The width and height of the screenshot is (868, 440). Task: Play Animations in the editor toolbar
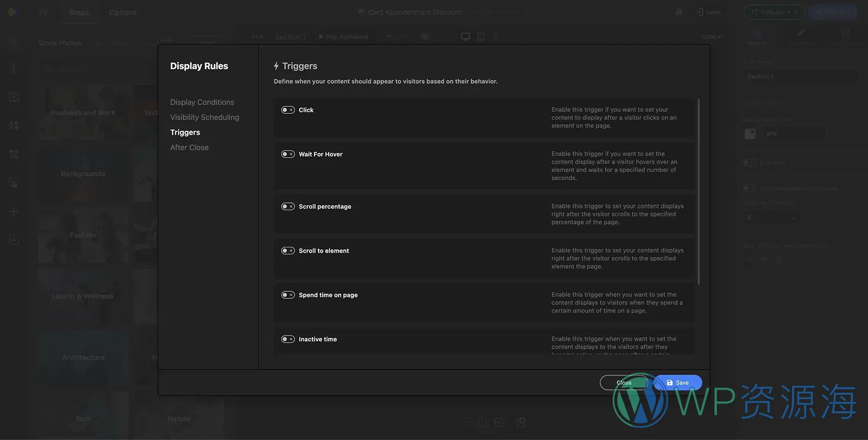coord(344,37)
